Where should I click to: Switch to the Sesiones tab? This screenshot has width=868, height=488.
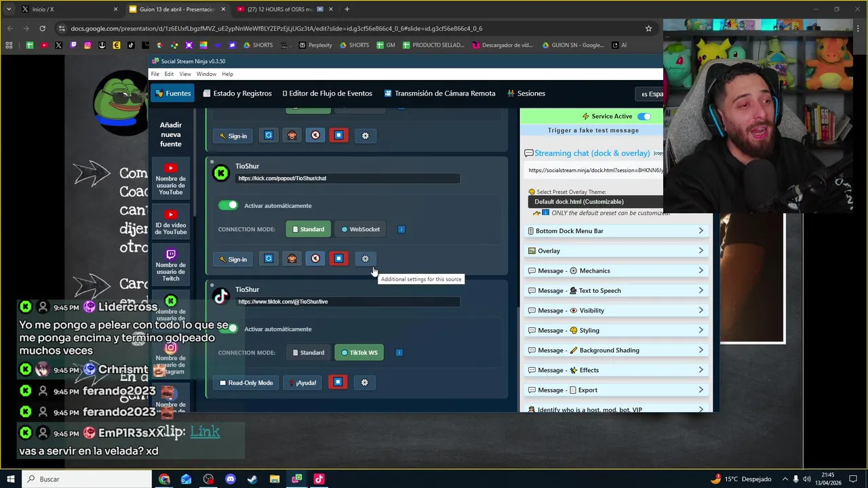[x=526, y=94]
